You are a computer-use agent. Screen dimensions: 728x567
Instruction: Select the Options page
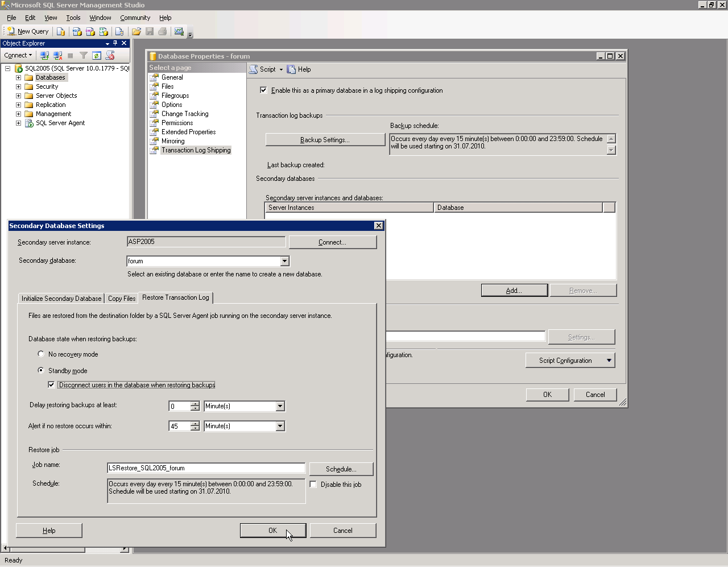[x=172, y=105]
